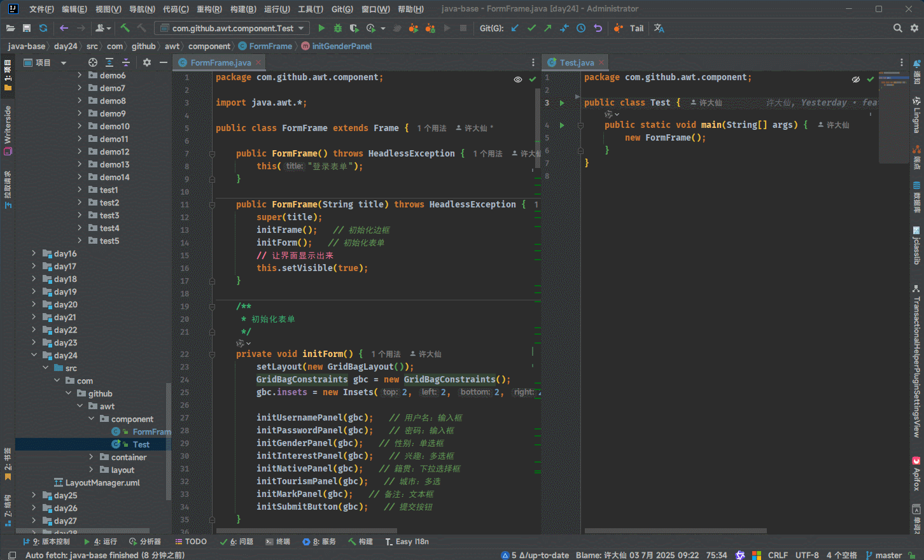Toggle crossed eye icon in Test.java editor
Image resolution: width=924 pixels, height=560 pixels.
856,80
